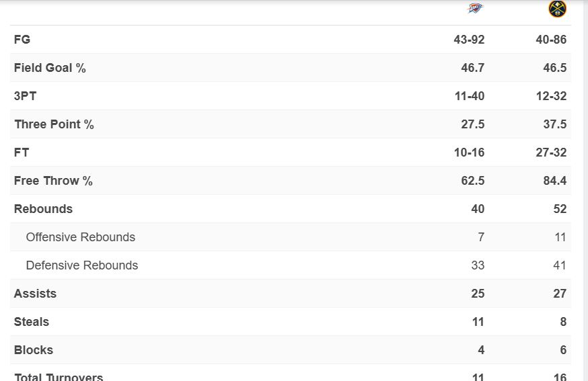Select the Nuggets' 52 rebounds value
Viewport: 588px width, 381px height.
click(x=560, y=209)
